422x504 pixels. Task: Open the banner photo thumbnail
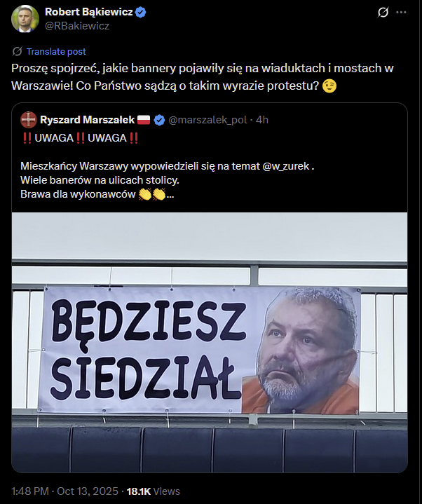click(x=210, y=342)
